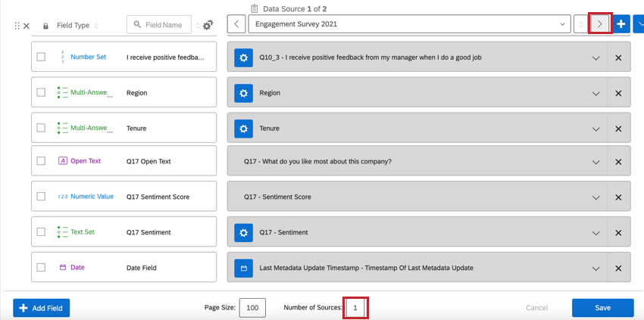This screenshot has height=320, width=644.
Task: Open field settings gear beside Field Name search
Action: click(208, 26)
